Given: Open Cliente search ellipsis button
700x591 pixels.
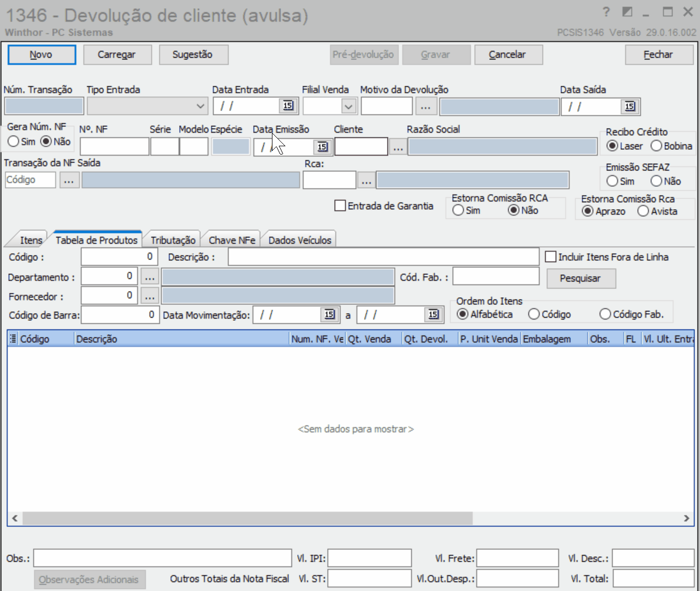Looking at the screenshot, I should coord(398,147).
